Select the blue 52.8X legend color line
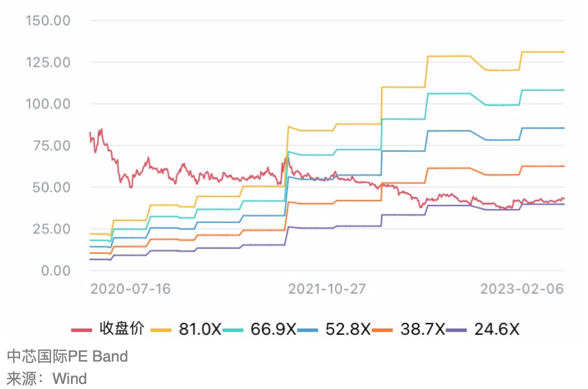The width and height of the screenshot is (588, 389). (307, 330)
